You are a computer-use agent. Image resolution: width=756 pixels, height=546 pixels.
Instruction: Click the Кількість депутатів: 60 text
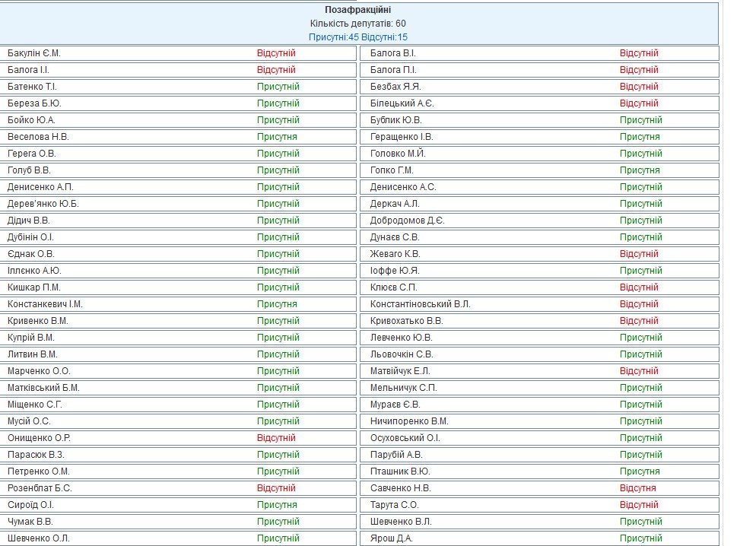[x=357, y=24]
